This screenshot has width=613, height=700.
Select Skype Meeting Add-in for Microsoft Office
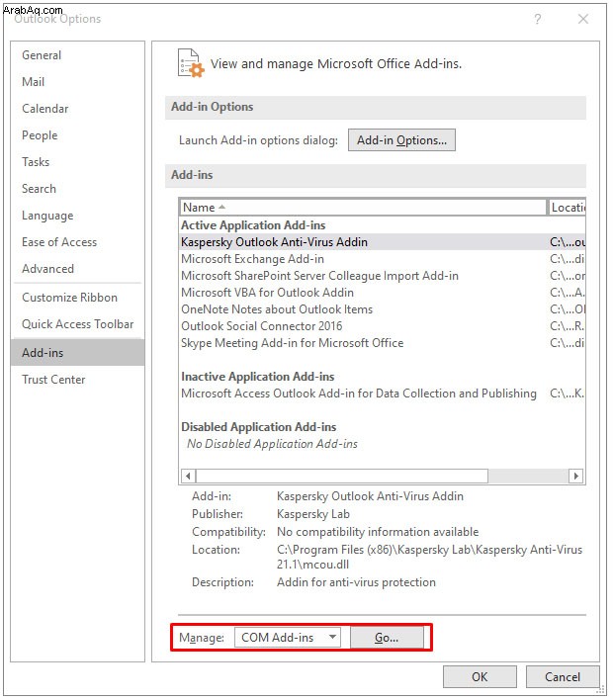383,343
